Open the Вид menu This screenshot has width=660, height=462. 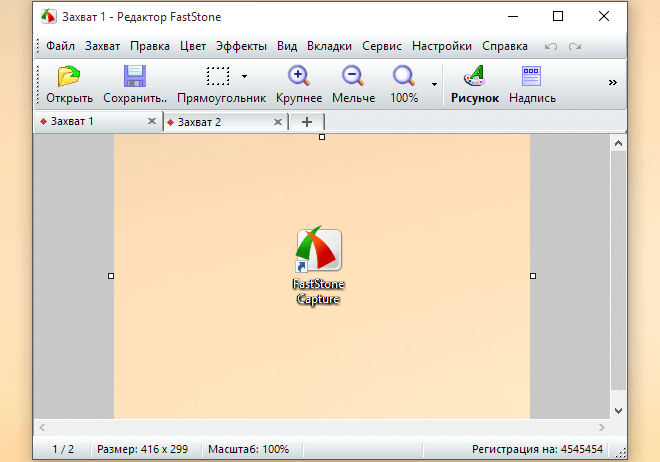287,46
